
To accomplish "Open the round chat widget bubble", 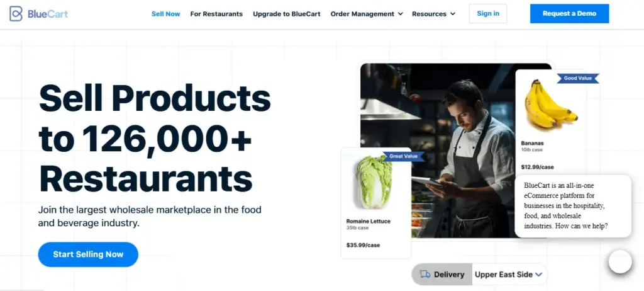I will click(x=620, y=262).
